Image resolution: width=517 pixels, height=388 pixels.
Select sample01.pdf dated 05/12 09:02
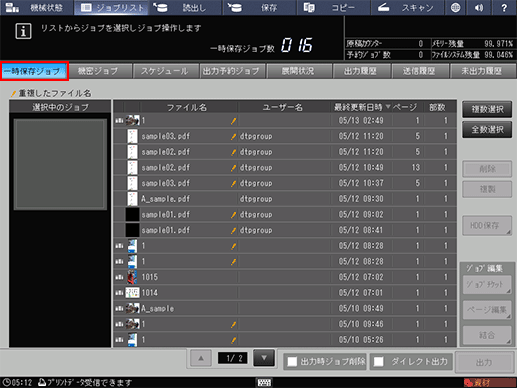click(285, 214)
